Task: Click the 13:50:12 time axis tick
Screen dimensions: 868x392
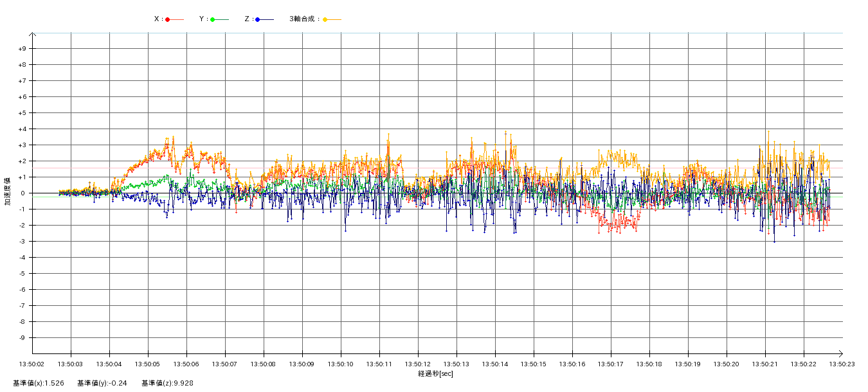Action: tap(418, 364)
